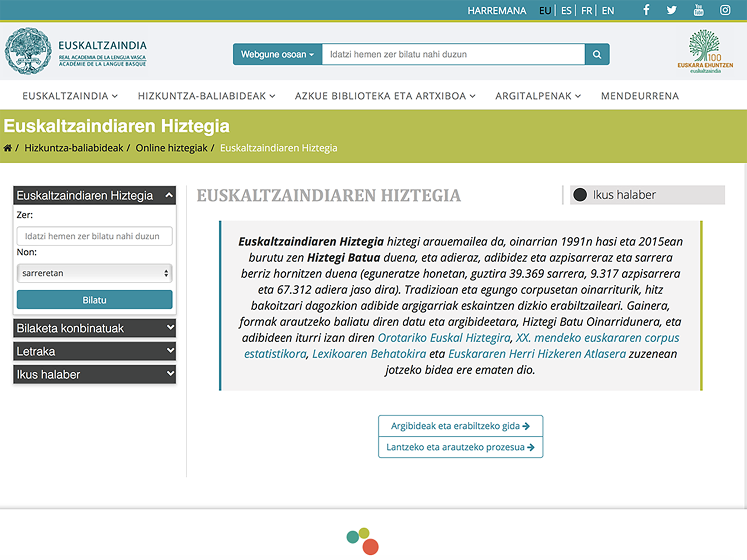
Task: Open Euskaltzaindia's Facebook page
Action: point(646,10)
